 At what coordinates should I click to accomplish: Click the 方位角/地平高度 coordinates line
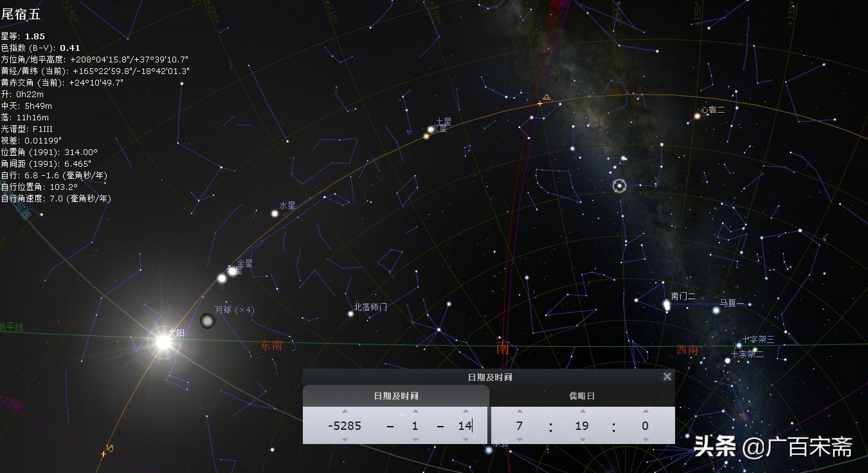tap(95, 59)
